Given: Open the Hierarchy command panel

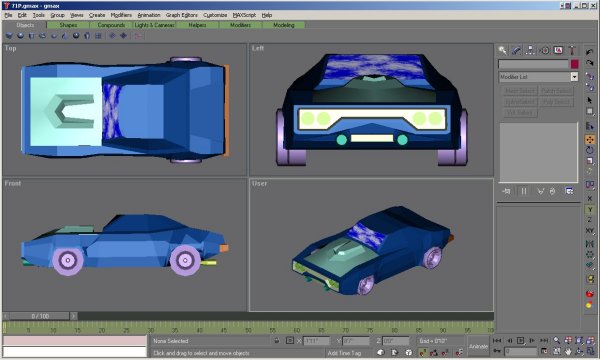Looking at the screenshot, I should 530,50.
